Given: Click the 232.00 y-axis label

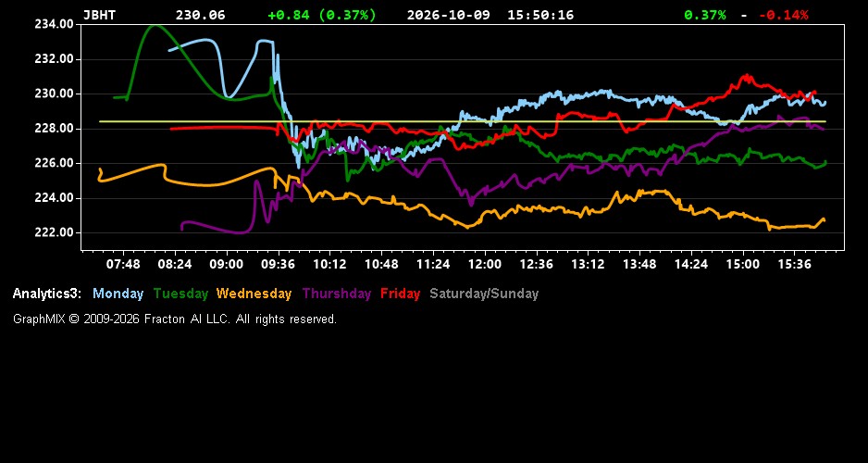Looking at the screenshot, I should pos(54,58).
